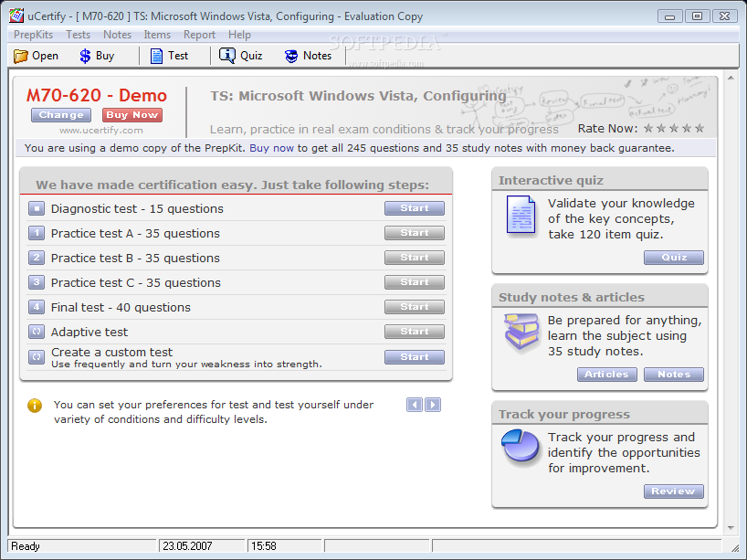Open the PrepKits menu

[34, 35]
